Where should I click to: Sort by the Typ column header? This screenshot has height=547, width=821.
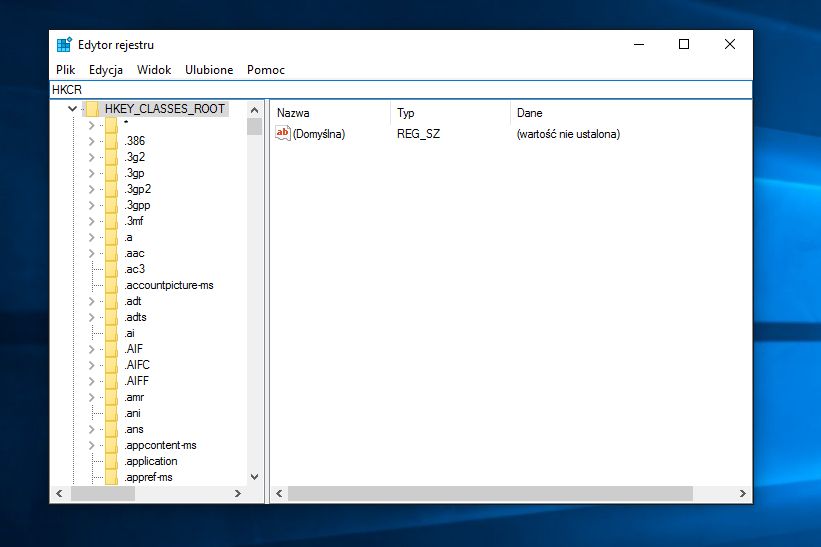pyautogui.click(x=450, y=113)
